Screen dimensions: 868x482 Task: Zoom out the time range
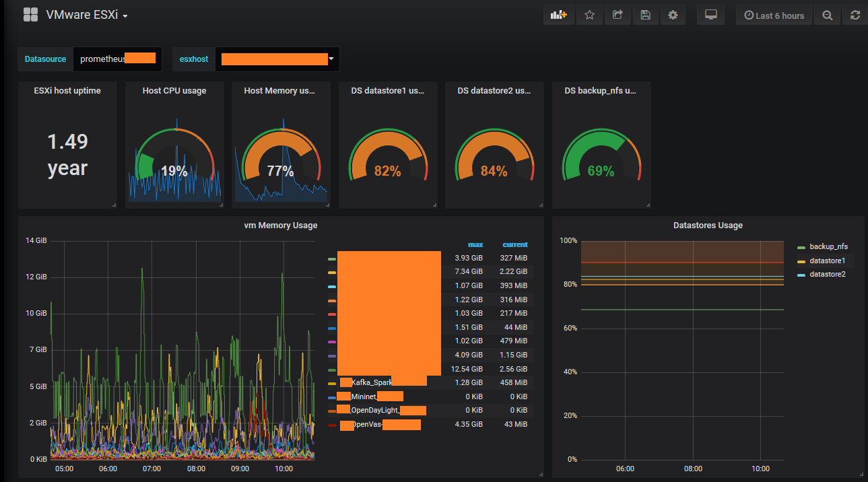coord(828,15)
